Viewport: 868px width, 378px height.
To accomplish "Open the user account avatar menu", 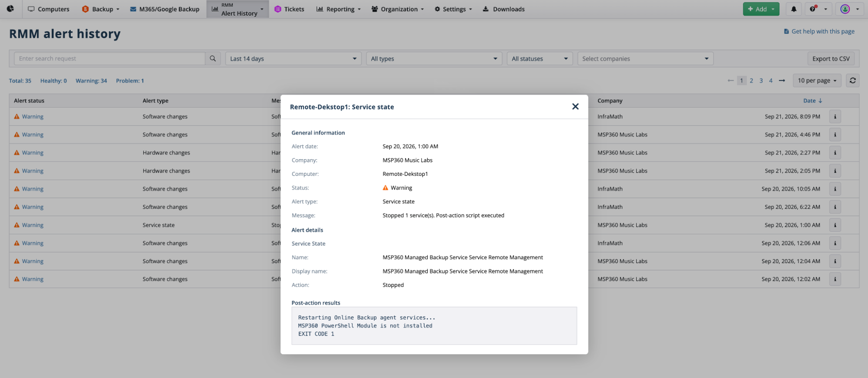I will 849,9.
